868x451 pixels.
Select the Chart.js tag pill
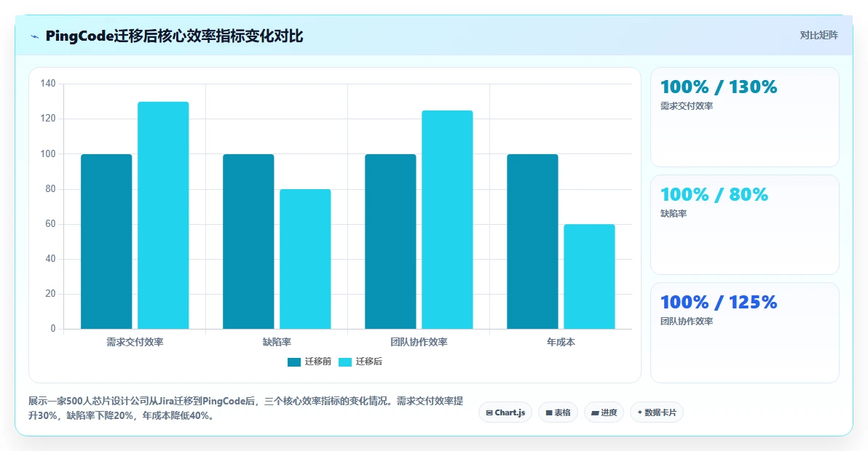pyautogui.click(x=505, y=412)
